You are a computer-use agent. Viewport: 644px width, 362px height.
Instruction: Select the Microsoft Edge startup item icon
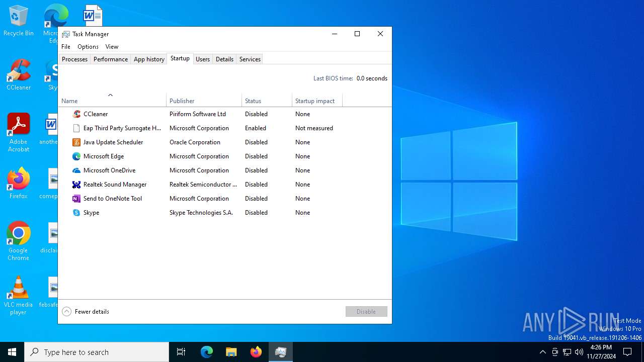[x=76, y=156]
